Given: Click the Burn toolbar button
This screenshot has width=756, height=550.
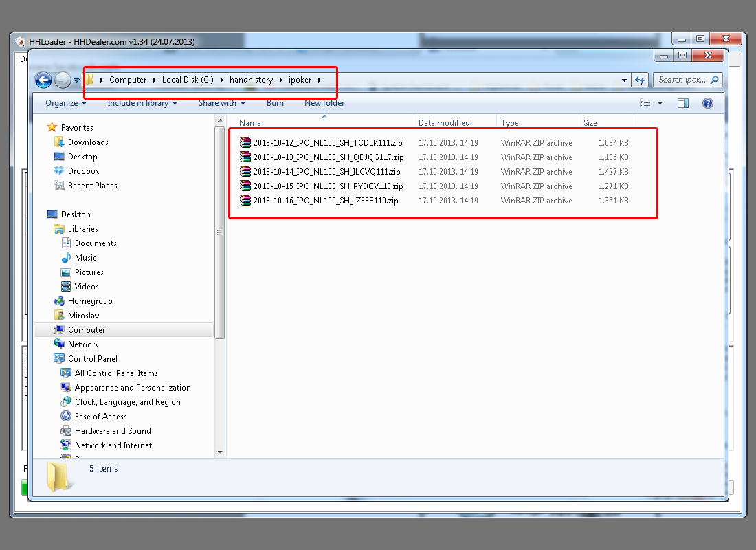Looking at the screenshot, I should 275,103.
